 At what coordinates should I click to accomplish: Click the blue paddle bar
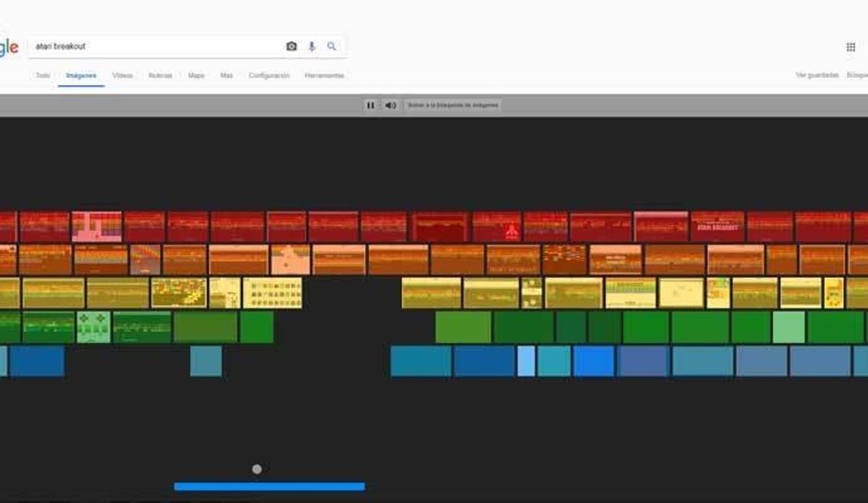tap(269, 486)
